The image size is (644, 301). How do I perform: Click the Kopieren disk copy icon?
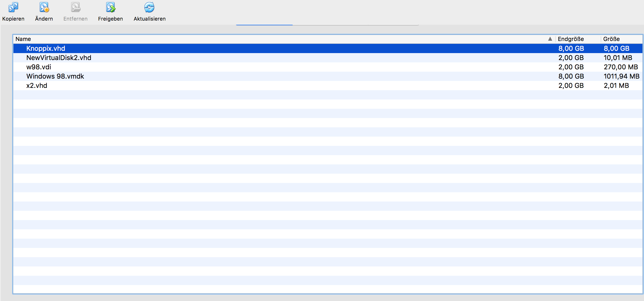point(13,7)
